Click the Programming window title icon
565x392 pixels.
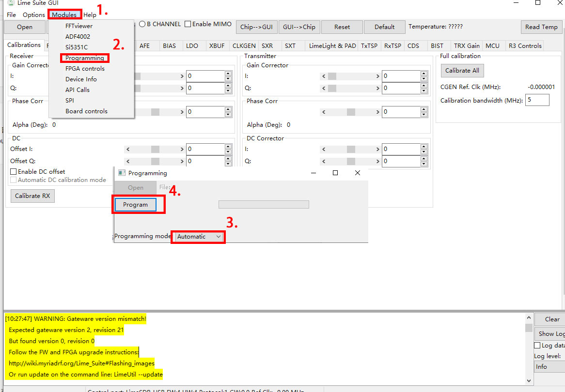[122, 173]
